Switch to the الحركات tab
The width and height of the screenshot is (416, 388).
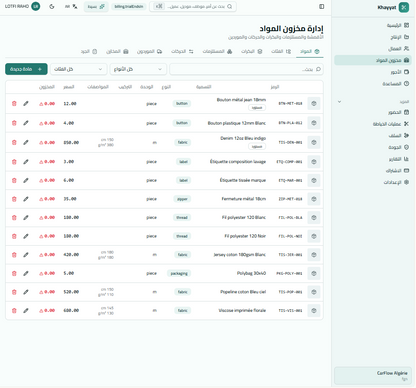point(182,51)
